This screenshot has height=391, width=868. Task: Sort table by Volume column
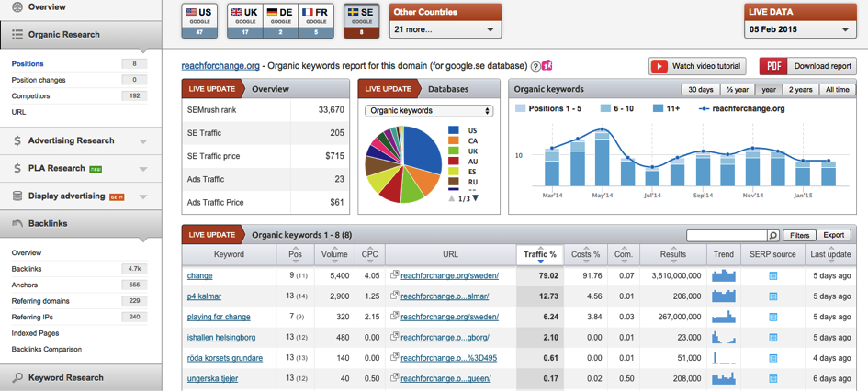tap(334, 255)
